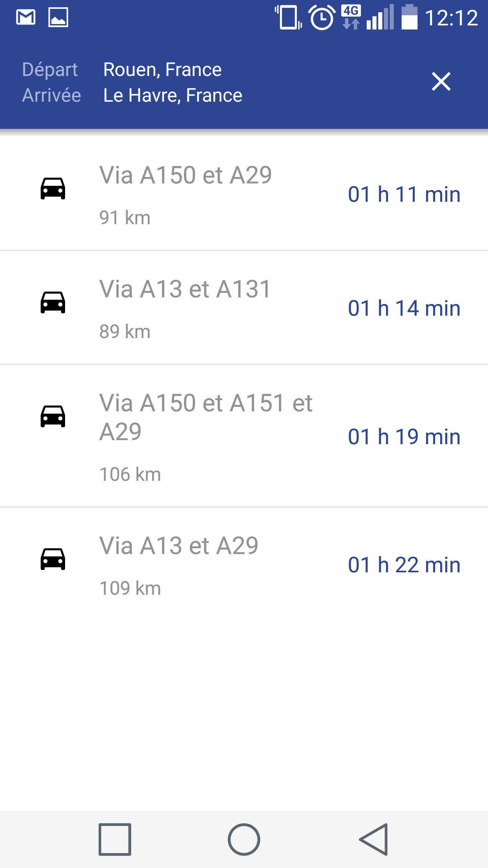This screenshot has height=868, width=488.
Task: Close the route list with the X icon
Action: pos(441,82)
